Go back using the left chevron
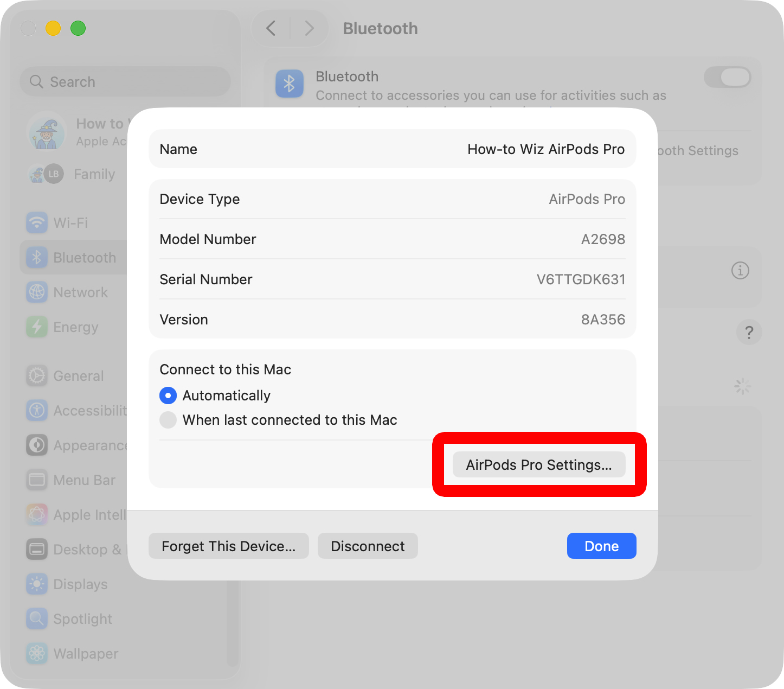The width and height of the screenshot is (784, 689). tap(271, 28)
